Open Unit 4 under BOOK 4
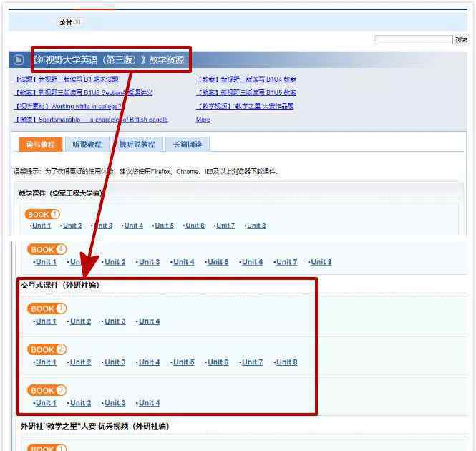Screen dimensions: 476x451 (x=184, y=262)
